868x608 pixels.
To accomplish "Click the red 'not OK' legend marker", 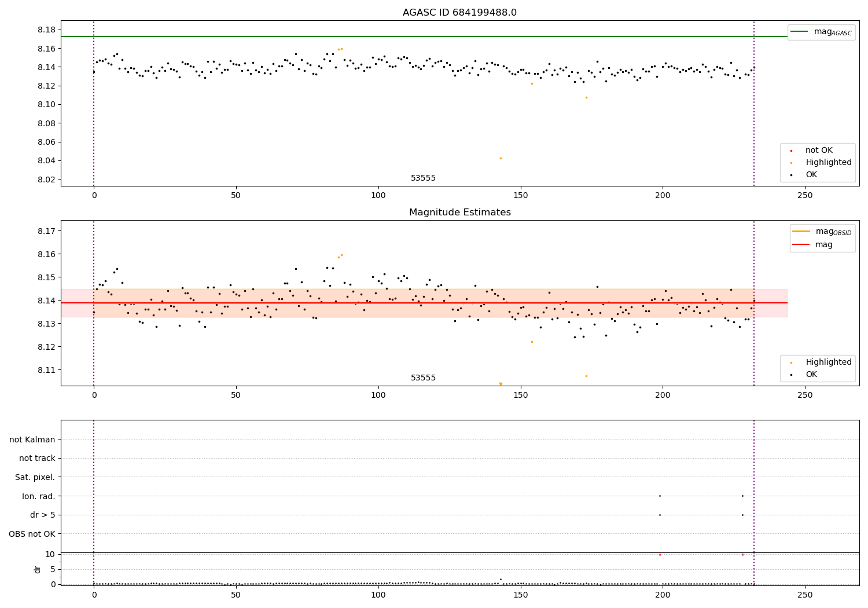I will [791, 151].
